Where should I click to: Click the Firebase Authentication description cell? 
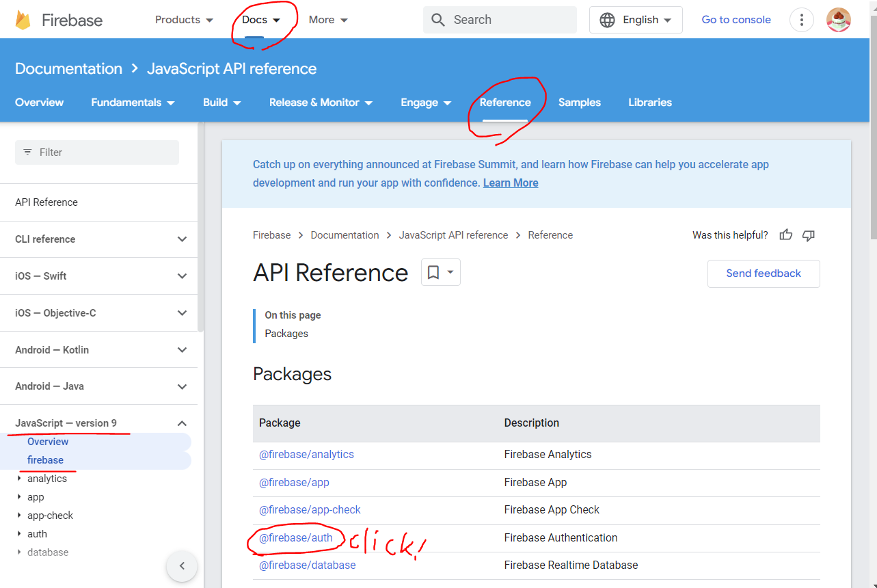click(561, 538)
